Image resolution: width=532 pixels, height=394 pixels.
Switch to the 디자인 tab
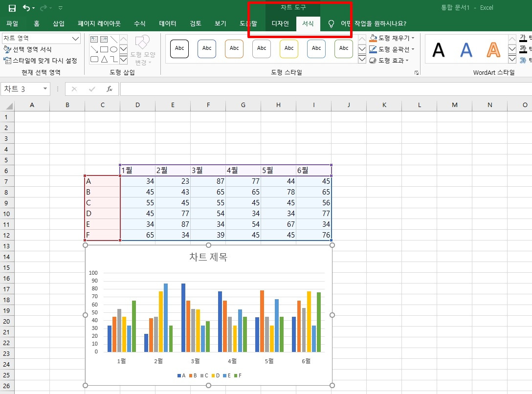coord(280,23)
